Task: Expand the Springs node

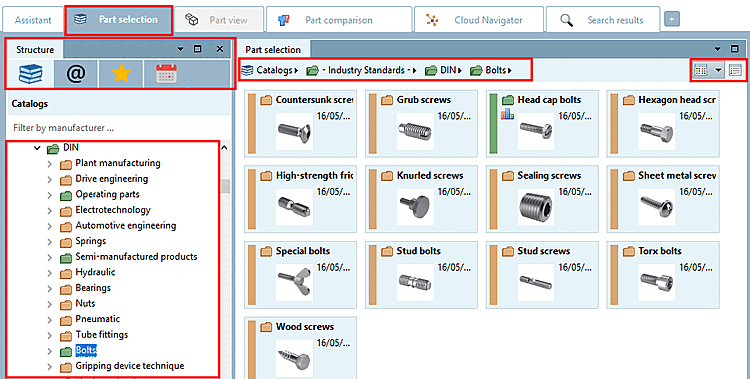Action: point(49,242)
